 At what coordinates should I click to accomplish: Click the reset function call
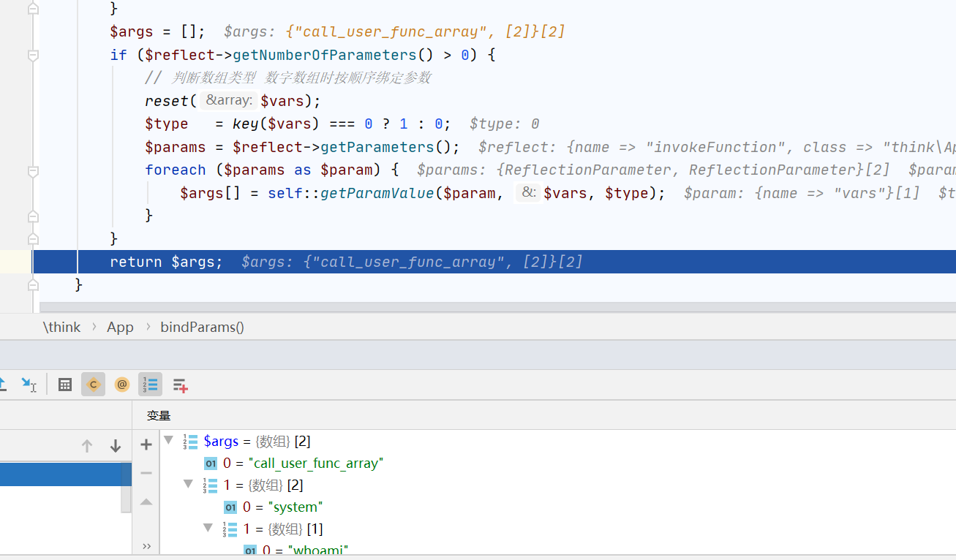(166, 101)
